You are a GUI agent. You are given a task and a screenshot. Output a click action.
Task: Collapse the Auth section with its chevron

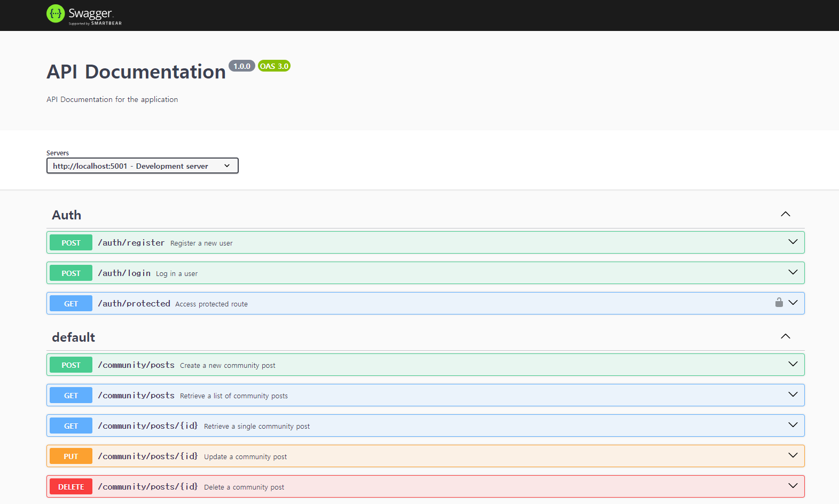786,214
